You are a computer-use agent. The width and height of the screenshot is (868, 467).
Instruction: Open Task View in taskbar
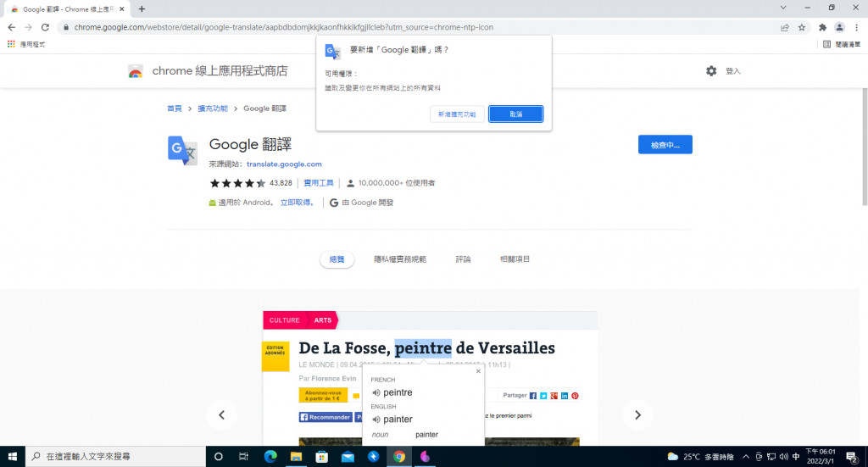point(243,457)
